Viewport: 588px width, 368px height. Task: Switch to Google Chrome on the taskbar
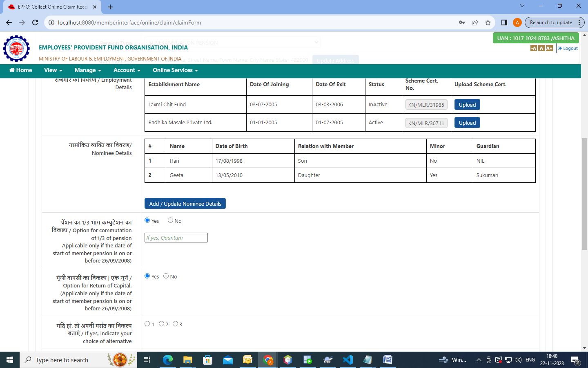coord(268,360)
